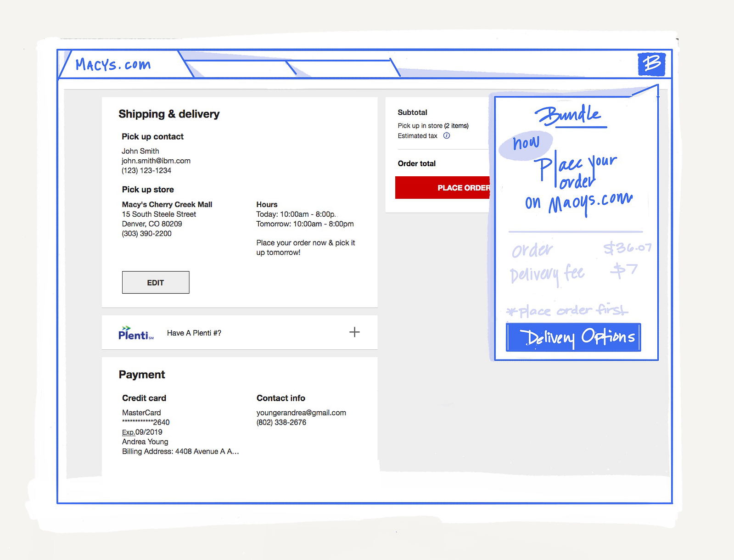Screen dimensions: 734x560
Task: Click the EDIT button for shipping
Action: pos(156,282)
